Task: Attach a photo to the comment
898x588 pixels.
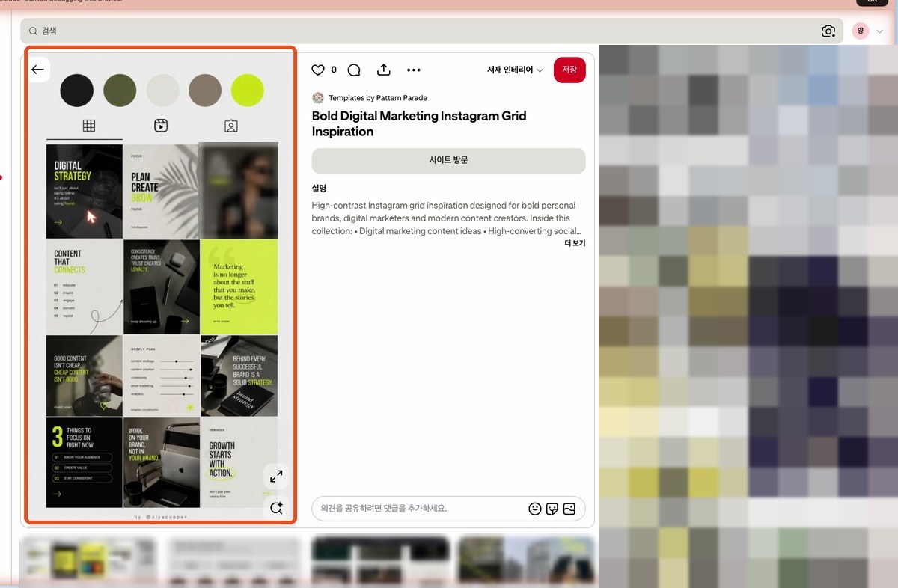Action: pyautogui.click(x=569, y=509)
